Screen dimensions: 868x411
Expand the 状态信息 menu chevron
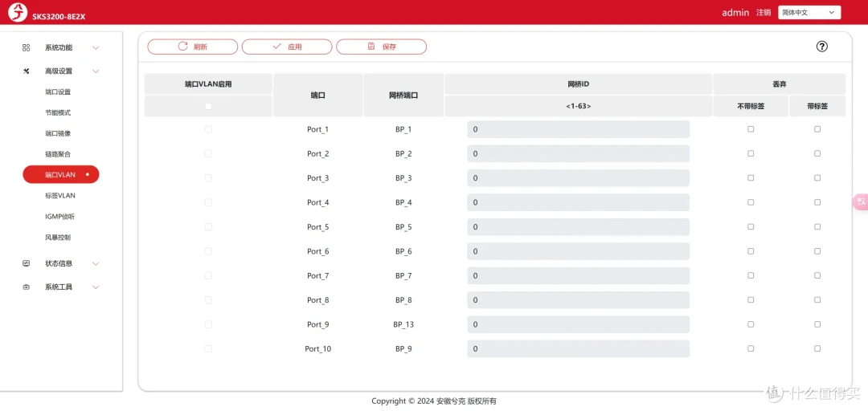[96, 263]
